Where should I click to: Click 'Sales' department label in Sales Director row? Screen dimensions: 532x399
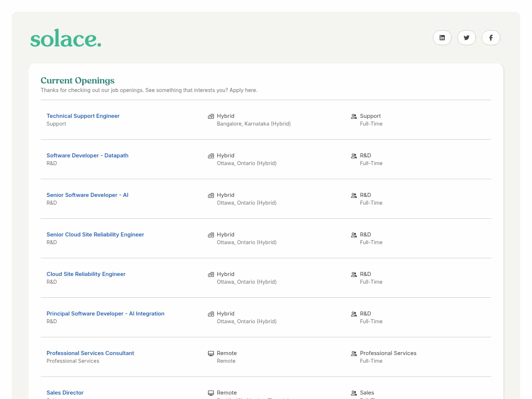coord(367,393)
